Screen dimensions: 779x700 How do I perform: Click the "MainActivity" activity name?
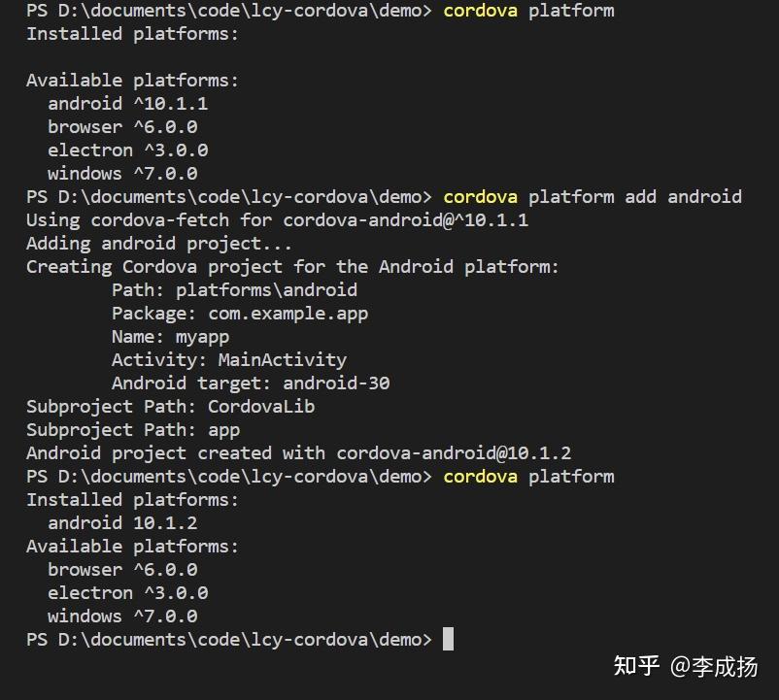point(282,359)
